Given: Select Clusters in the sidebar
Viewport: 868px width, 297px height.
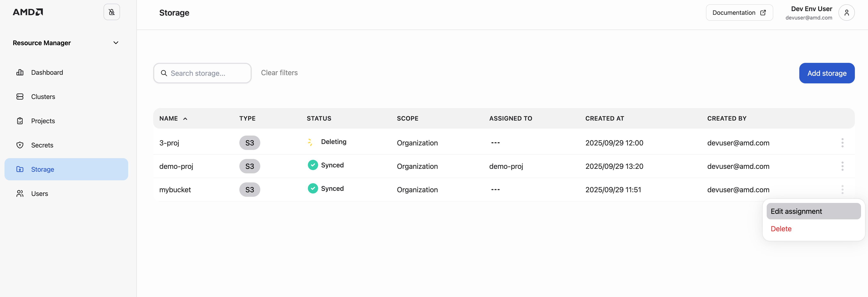Looking at the screenshot, I should pos(43,97).
